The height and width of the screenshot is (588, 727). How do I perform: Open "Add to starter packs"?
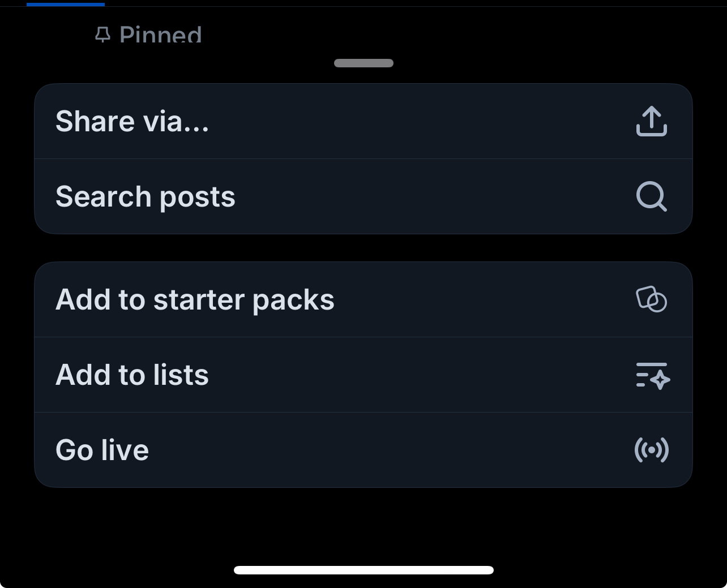coord(195,299)
